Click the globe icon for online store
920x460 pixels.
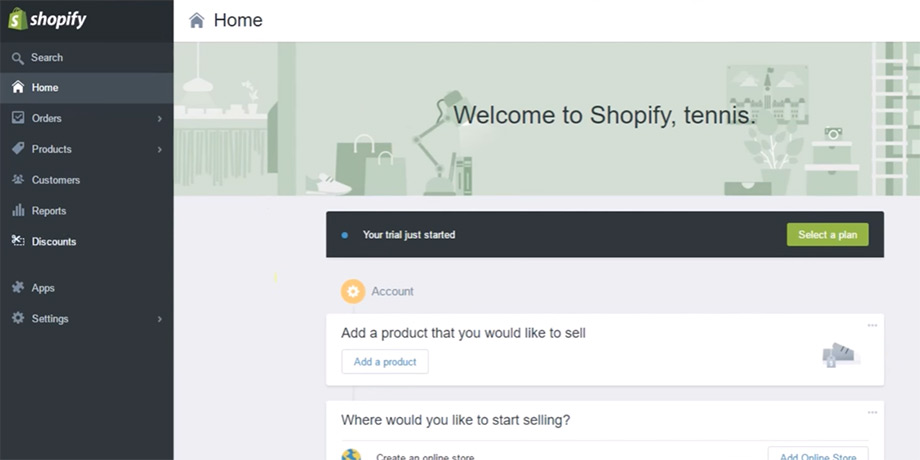[351, 455]
